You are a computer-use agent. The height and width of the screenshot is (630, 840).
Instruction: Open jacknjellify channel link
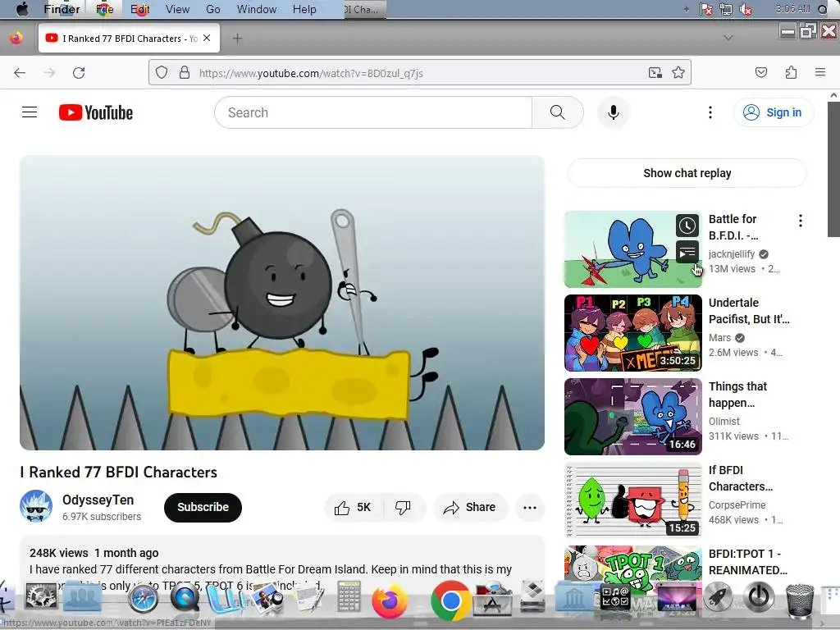point(732,254)
